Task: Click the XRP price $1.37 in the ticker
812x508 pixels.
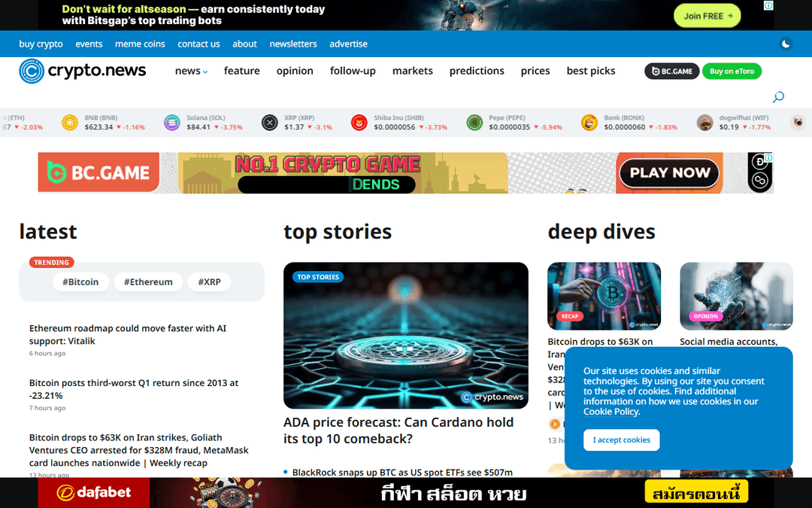Action: click(x=294, y=127)
